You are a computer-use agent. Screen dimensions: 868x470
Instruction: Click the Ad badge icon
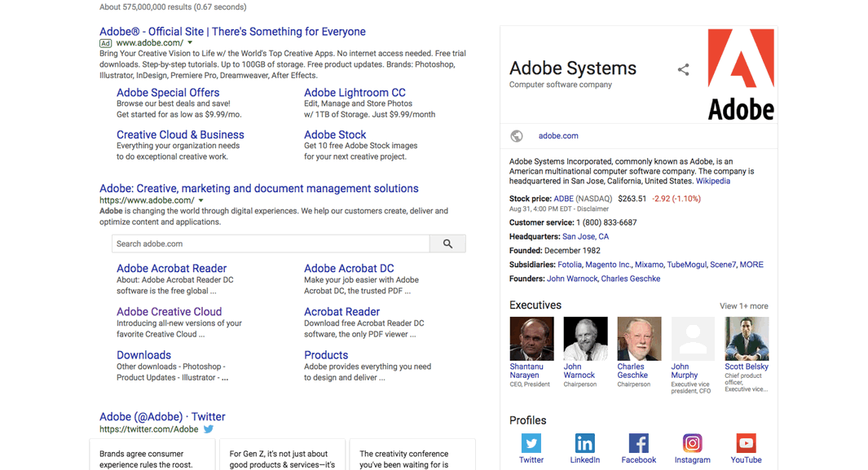(105, 43)
